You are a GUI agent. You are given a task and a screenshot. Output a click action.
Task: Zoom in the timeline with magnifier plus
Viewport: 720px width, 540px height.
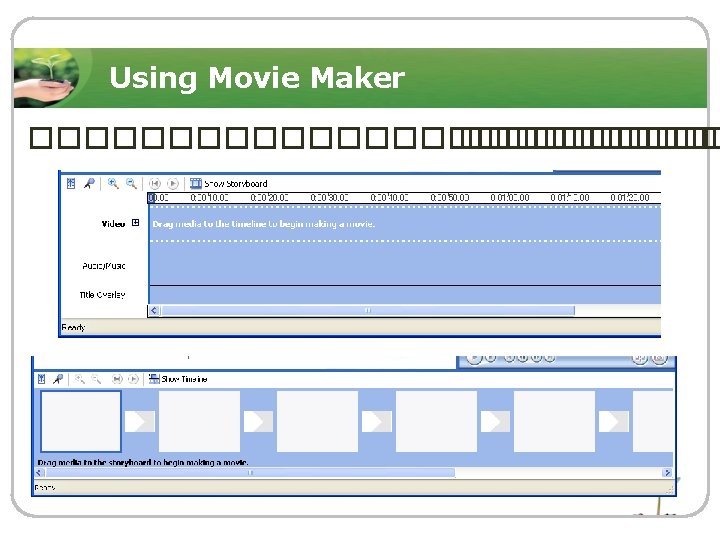coord(113,184)
